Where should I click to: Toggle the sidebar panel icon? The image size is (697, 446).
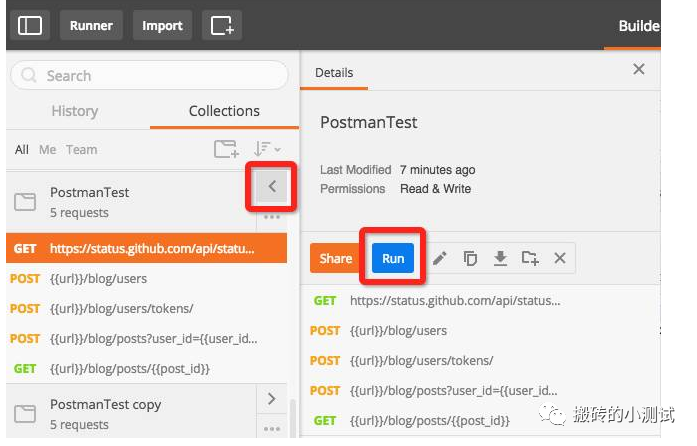pyautogui.click(x=30, y=25)
